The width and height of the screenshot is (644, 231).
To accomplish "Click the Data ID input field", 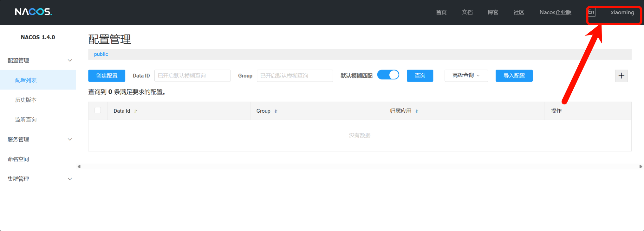I will [192, 76].
